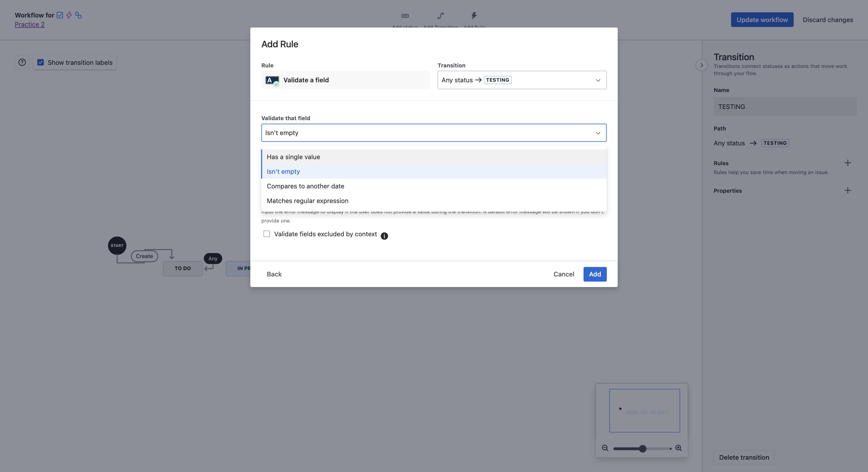The height and width of the screenshot is (472, 868).
Task: Select Has a single value option
Action: click(x=434, y=157)
